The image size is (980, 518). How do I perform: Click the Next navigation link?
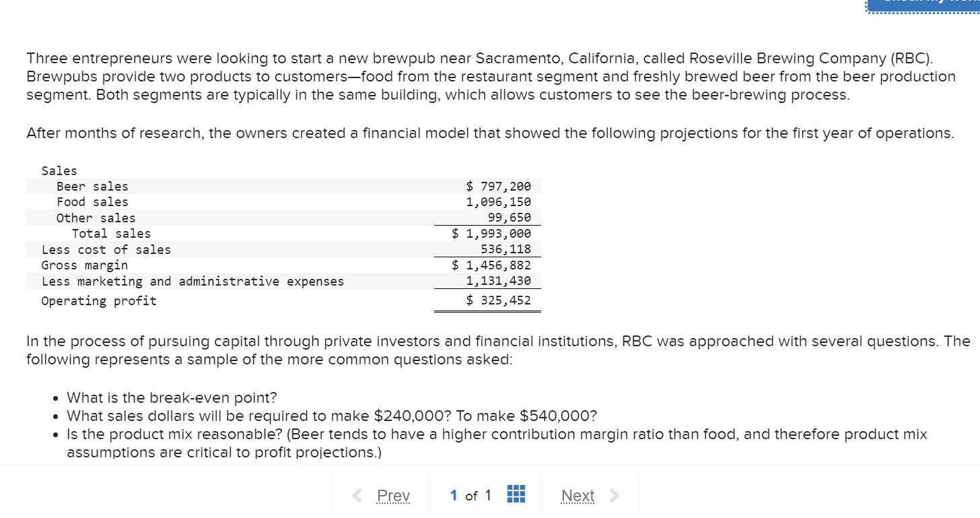(x=577, y=495)
